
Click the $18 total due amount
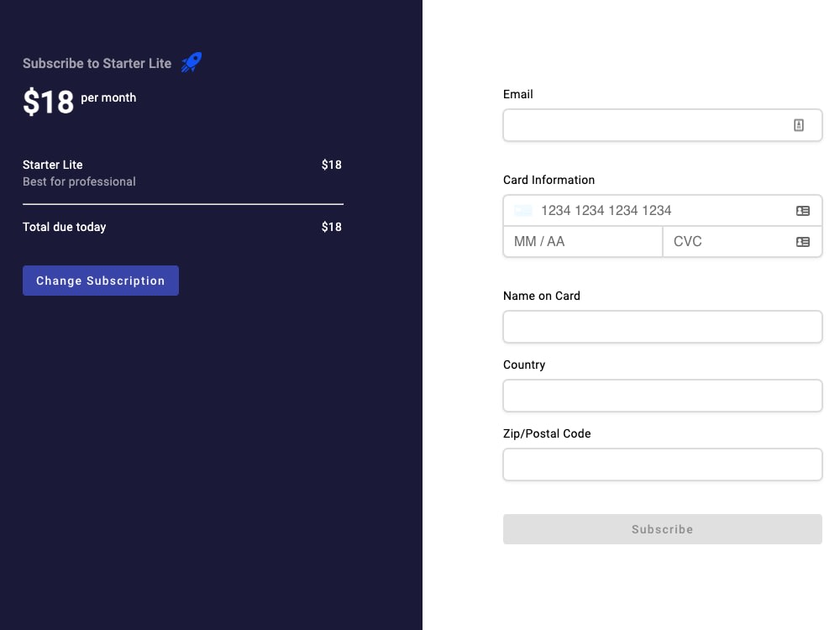pyautogui.click(x=331, y=227)
